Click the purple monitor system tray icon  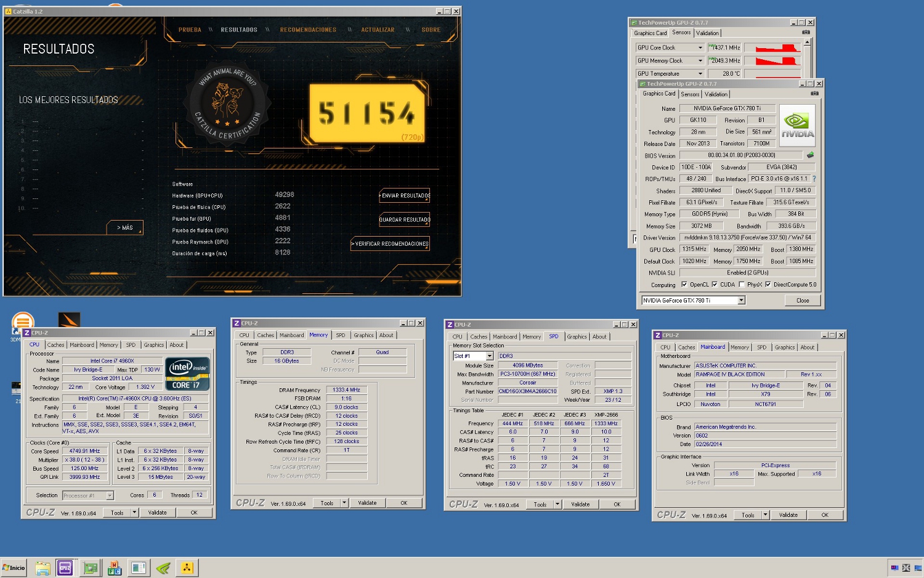[x=894, y=568]
